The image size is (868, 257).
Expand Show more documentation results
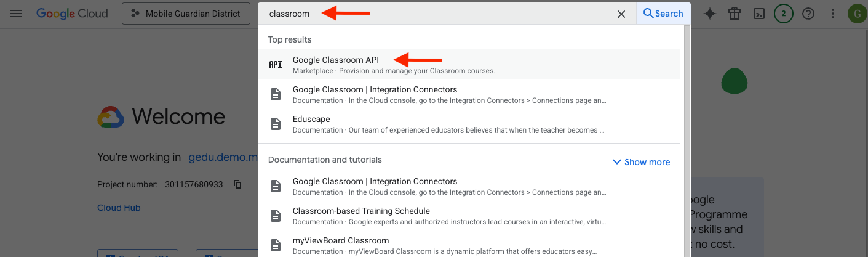pos(641,162)
